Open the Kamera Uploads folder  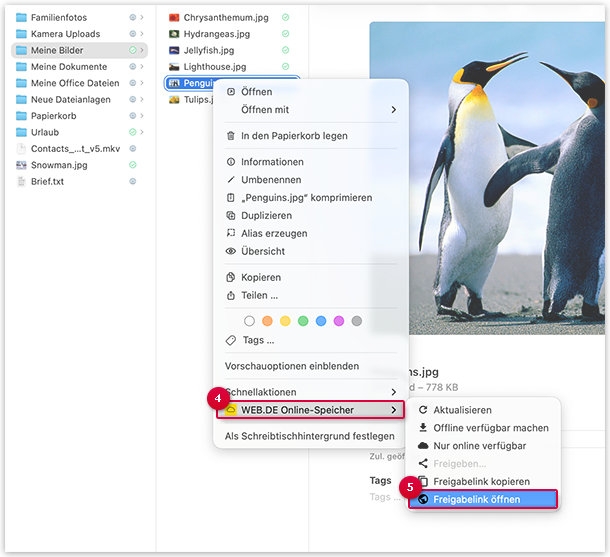click(x=79, y=34)
